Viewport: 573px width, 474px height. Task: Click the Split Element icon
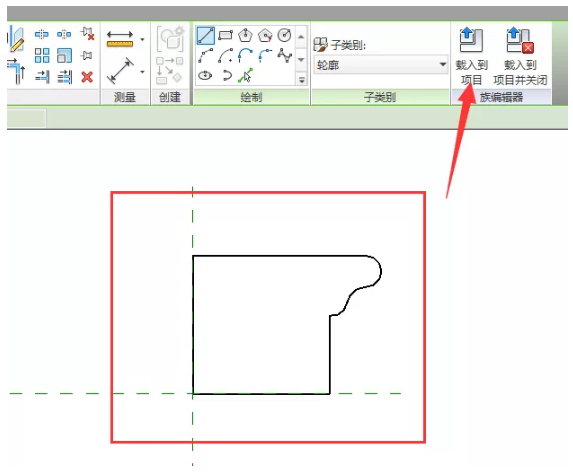tap(42, 34)
